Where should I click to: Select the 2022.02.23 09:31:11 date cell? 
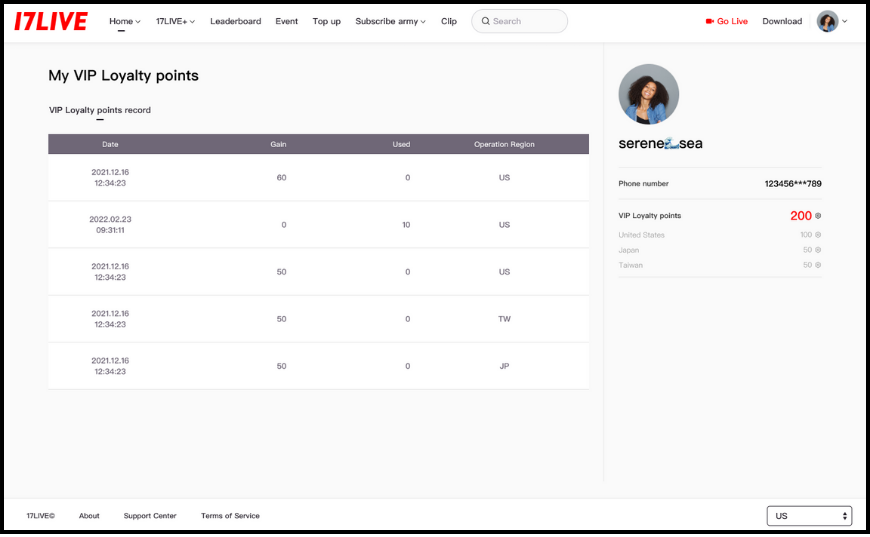point(110,225)
